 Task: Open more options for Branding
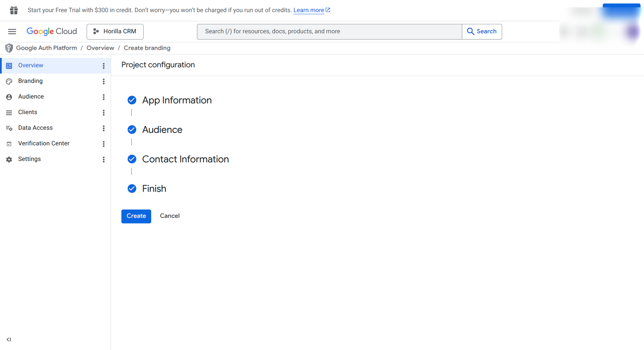(103, 81)
